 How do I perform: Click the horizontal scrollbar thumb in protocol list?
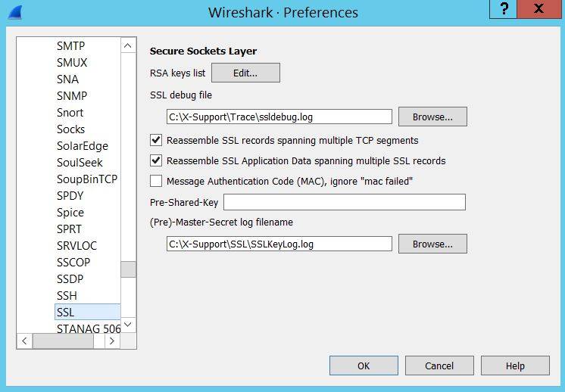(63, 341)
